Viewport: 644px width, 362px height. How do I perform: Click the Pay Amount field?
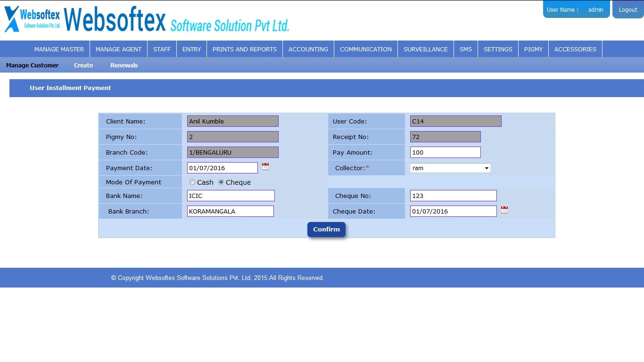click(x=445, y=152)
